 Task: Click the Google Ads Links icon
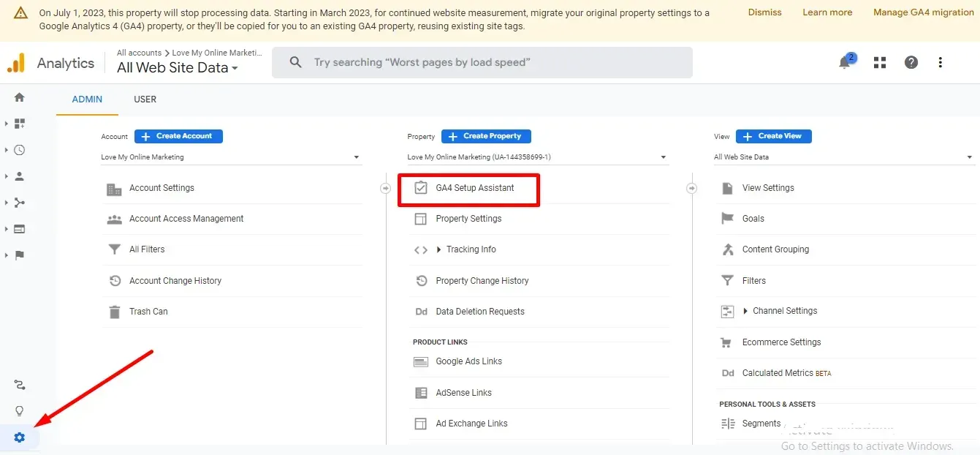click(420, 362)
